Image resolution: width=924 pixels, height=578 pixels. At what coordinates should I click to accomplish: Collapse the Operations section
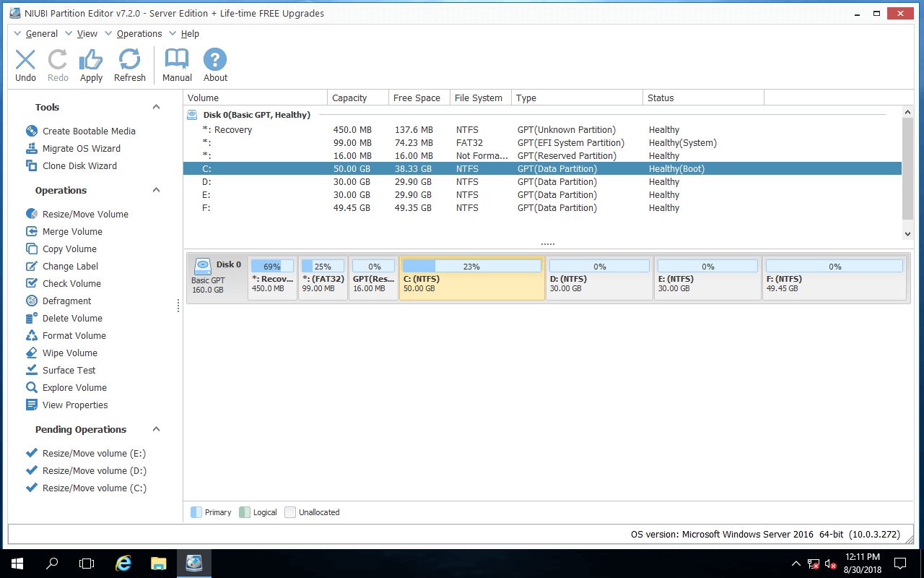156,190
